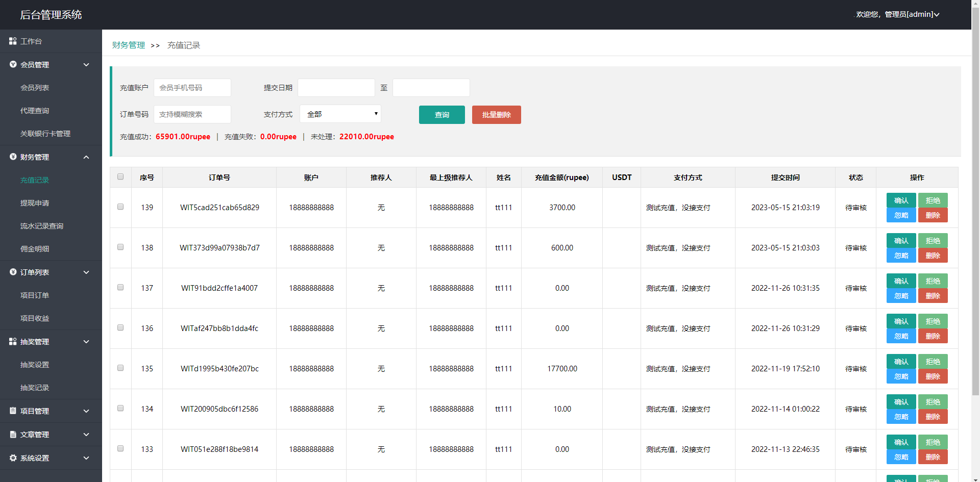Go to 会员列表 in the sidebar
980x482 pixels.
pyautogui.click(x=35, y=88)
